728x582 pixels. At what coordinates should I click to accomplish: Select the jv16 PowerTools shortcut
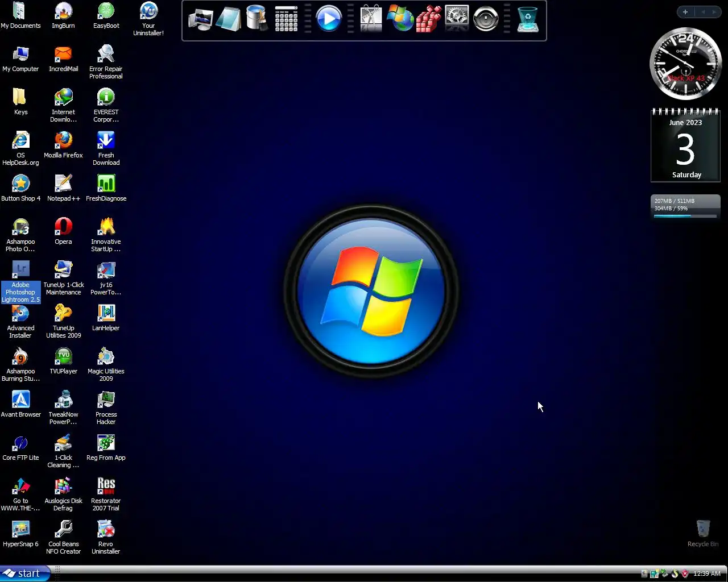pyautogui.click(x=106, y=278)
